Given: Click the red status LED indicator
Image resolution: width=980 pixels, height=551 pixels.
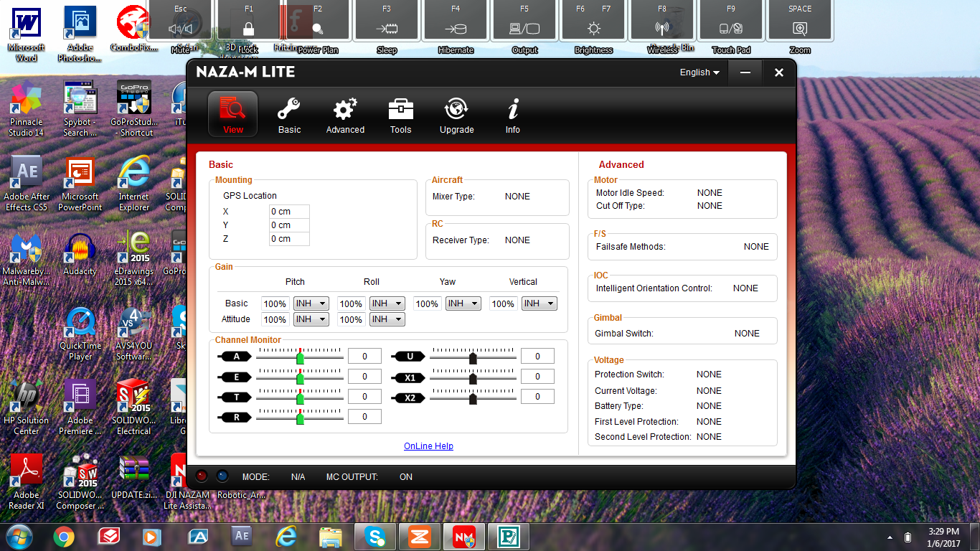Looking at the screenshot, I should click(x=202, y=476).
